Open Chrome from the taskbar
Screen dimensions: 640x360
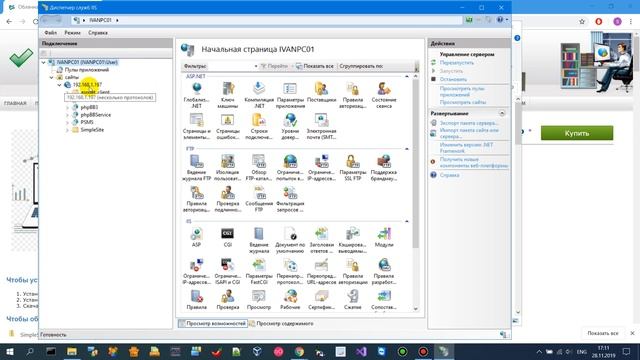(299, 351)
